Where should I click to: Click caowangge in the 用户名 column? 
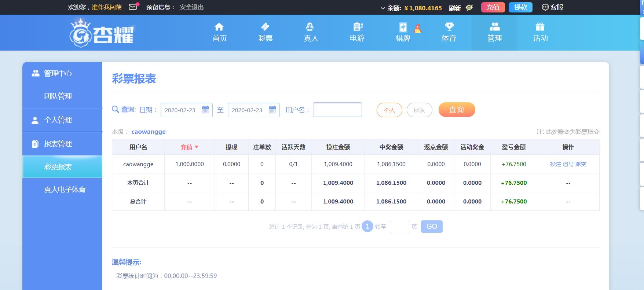point(138,164)
